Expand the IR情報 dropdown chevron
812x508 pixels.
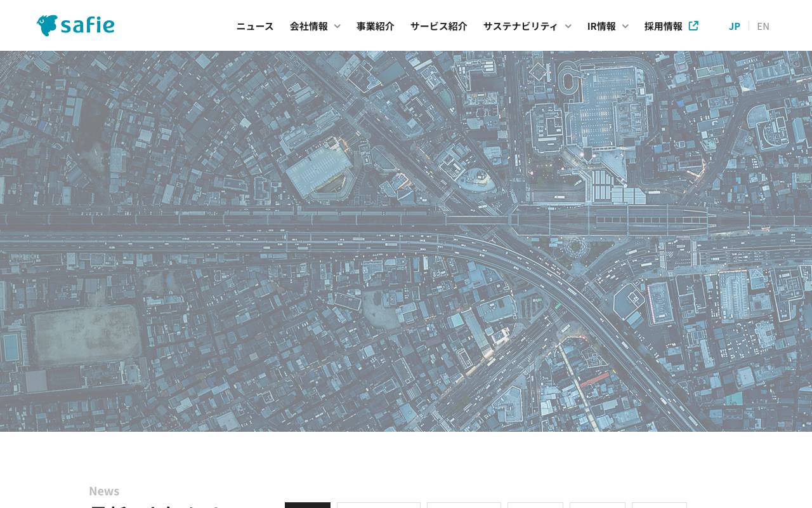click(x=625, y=27)
